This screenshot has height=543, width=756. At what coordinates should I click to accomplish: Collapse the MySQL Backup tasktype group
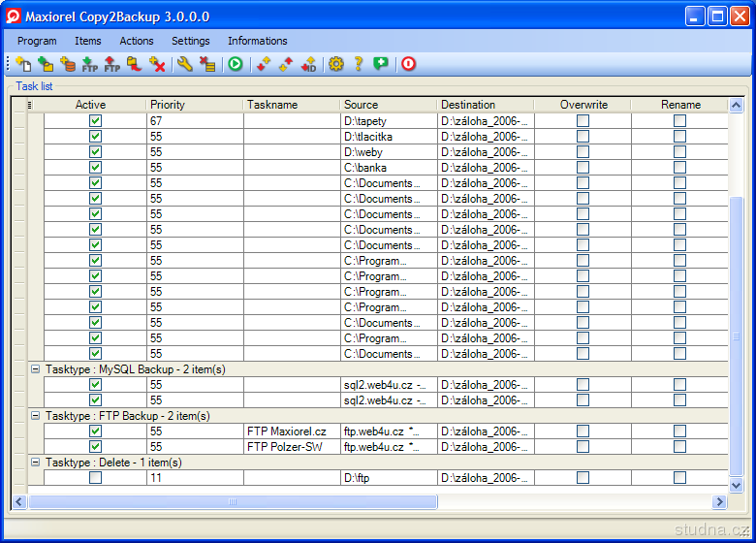click(x=36, y=369)
